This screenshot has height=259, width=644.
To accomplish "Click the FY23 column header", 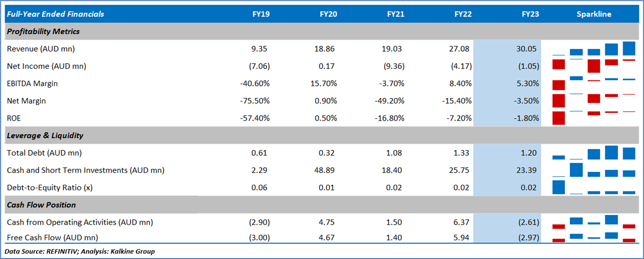I will click(x=530, y=14).
